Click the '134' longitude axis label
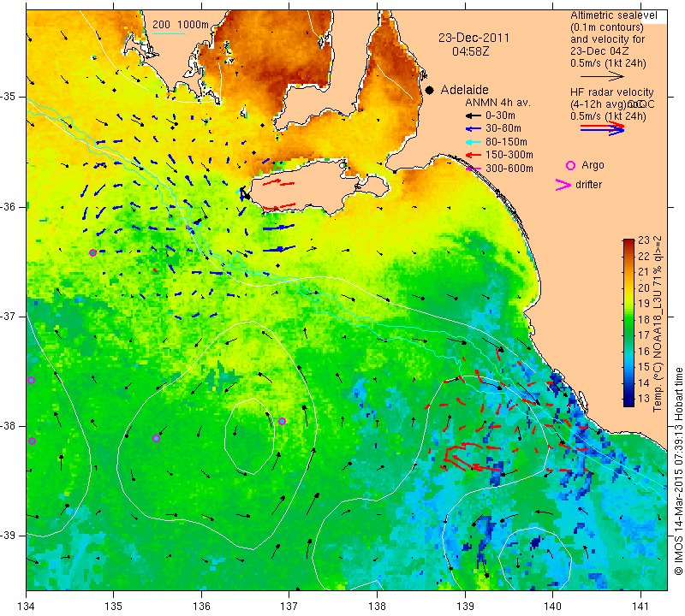The image size is (685, 616). pos(27,607)
